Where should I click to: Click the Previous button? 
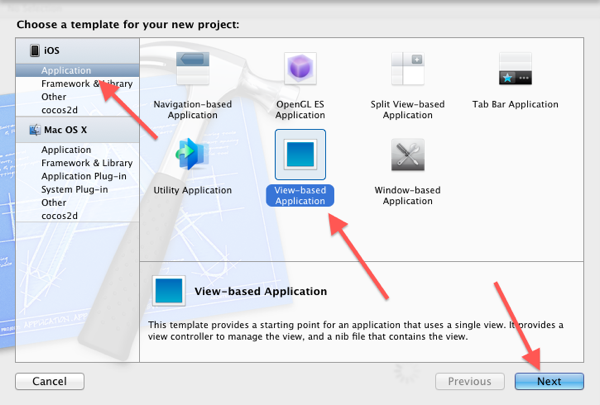tap(470, 381)
